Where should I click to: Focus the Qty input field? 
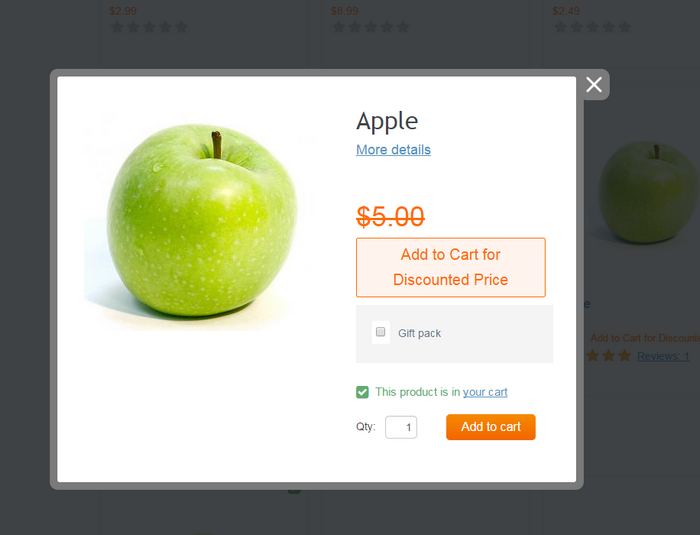coord(401,427)
